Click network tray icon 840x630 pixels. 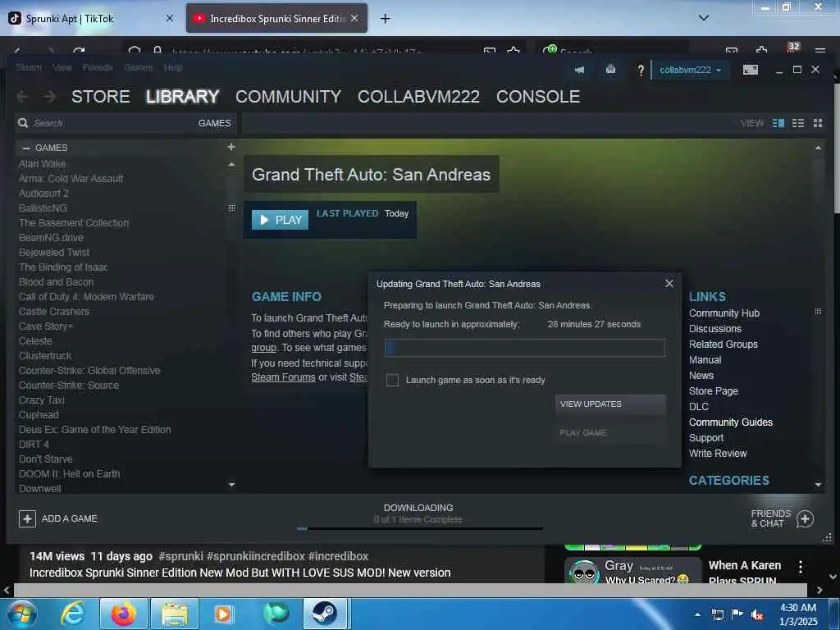pyautogui.click(x=717, y=615)
